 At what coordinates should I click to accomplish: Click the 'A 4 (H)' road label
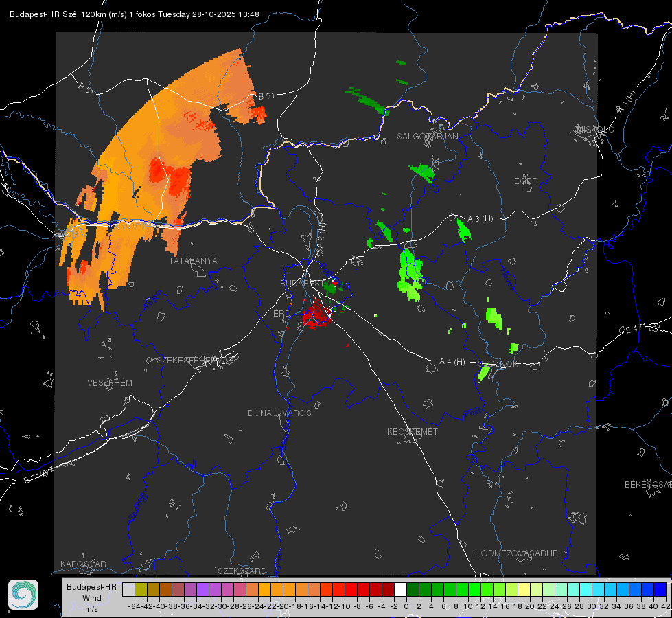tap(452, 362)
